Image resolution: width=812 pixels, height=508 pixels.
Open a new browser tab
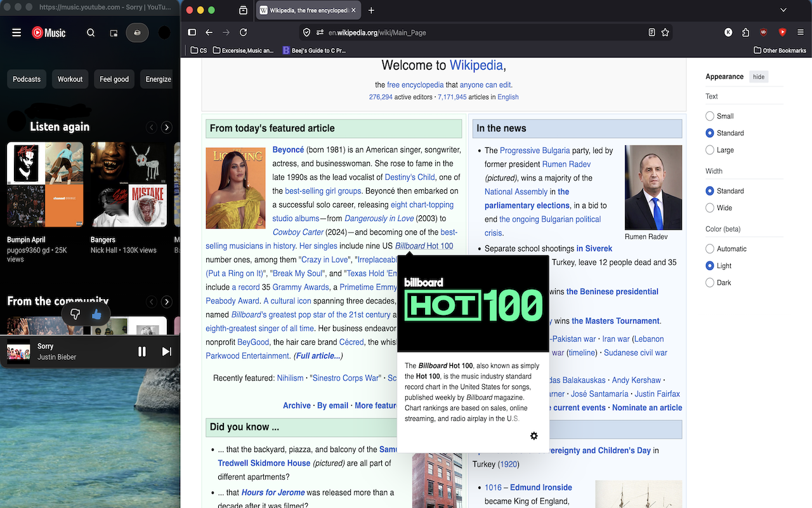[x=371, y=10]
